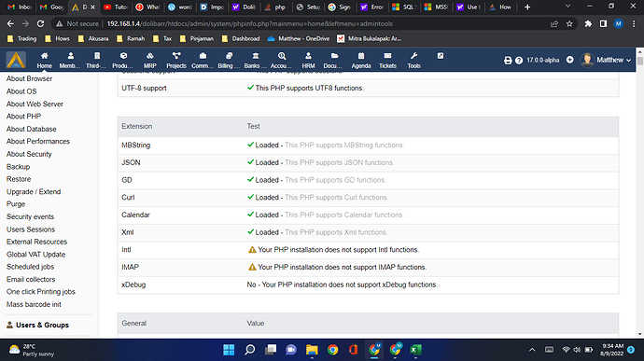Image resolution: width=644 pixels, height=361 pixels.
Task: Click the print page icon
Action: pos(508,61)
